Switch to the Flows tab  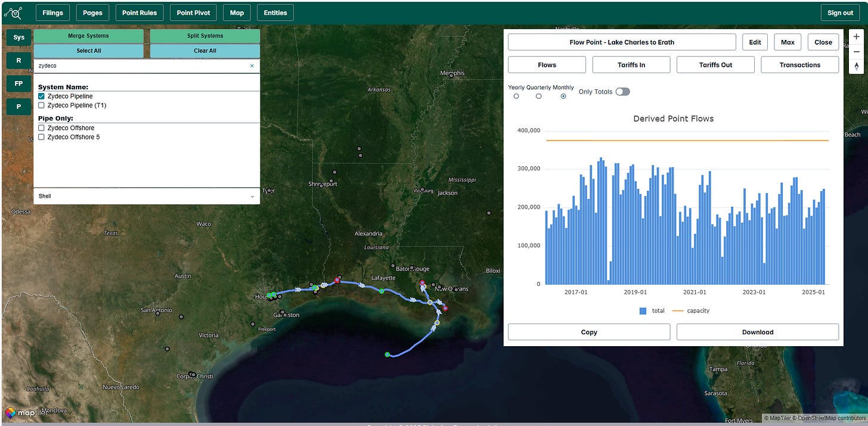click(x=547, y=65)
